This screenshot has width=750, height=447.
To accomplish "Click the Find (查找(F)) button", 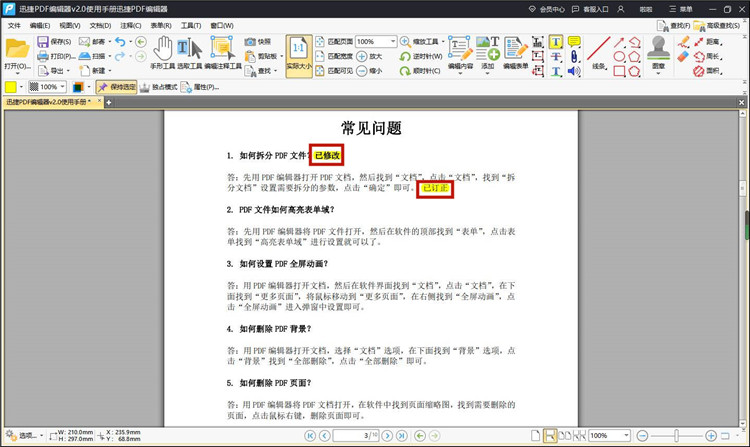I will click(674, 25).
